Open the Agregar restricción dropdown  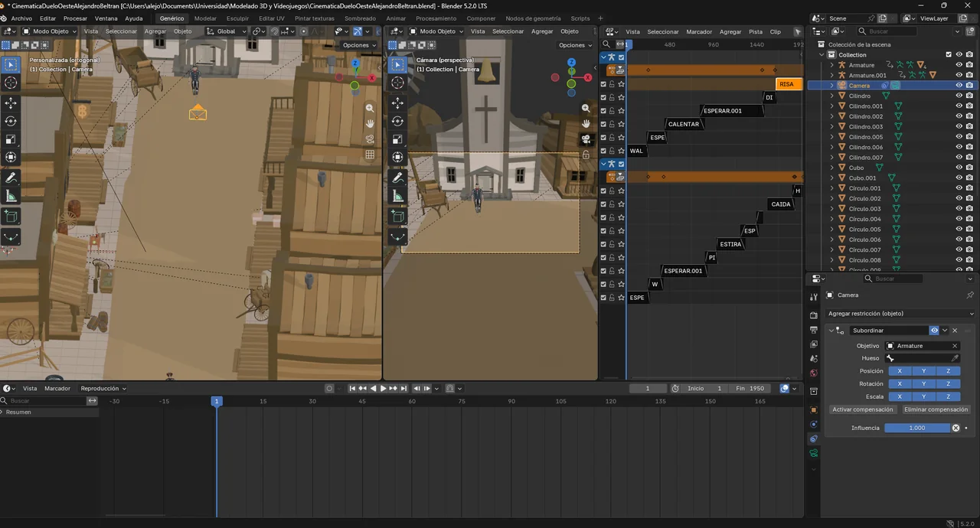click(900, 314)
